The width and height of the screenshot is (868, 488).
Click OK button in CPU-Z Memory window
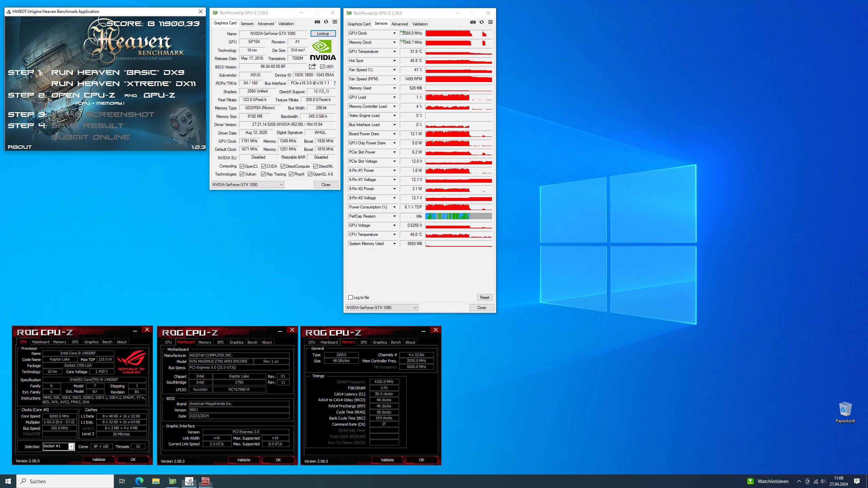421,460
